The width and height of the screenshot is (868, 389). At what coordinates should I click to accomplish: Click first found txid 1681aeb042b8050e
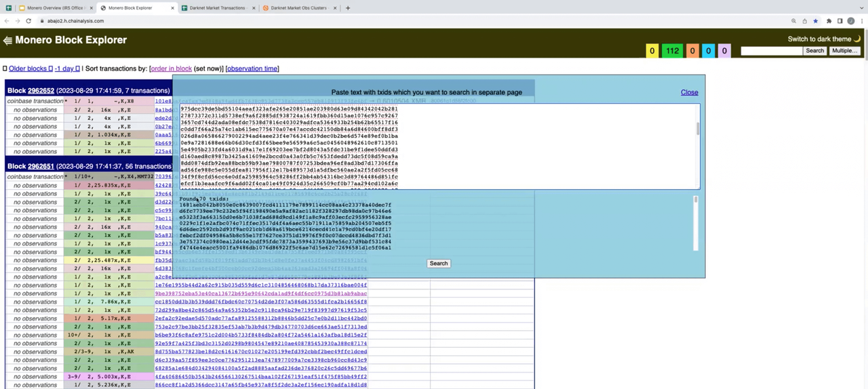285,205
